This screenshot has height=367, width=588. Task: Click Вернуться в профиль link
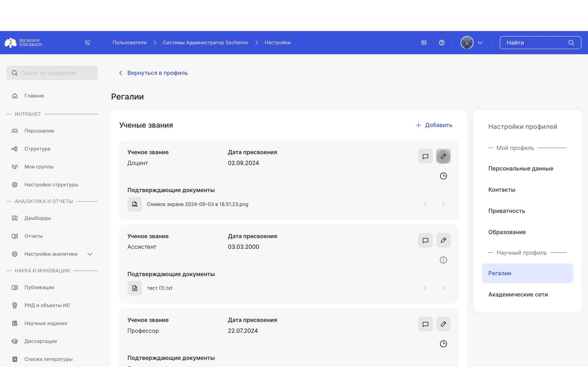[153, 73]
